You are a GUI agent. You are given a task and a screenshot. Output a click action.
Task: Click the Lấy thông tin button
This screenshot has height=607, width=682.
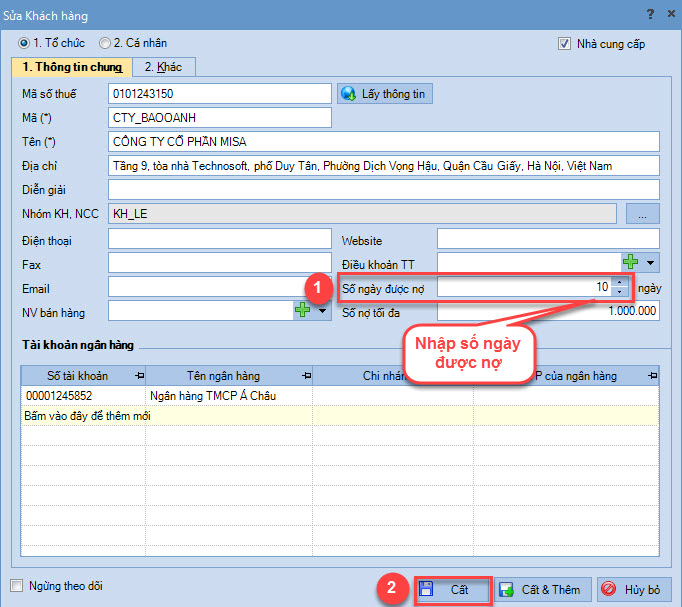pyautogui.click(x=384, y=94)
